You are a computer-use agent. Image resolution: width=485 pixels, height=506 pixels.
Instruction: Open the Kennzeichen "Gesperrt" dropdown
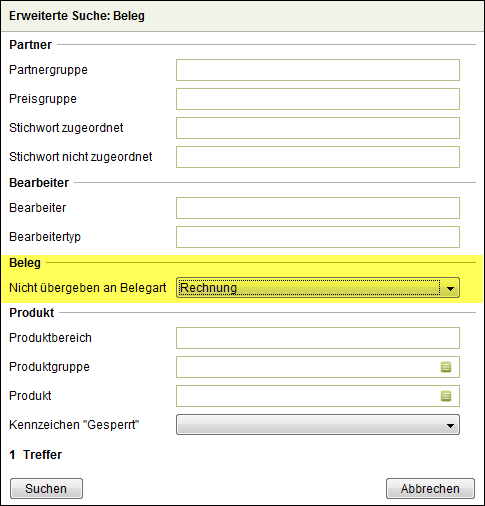coord(318,425)
